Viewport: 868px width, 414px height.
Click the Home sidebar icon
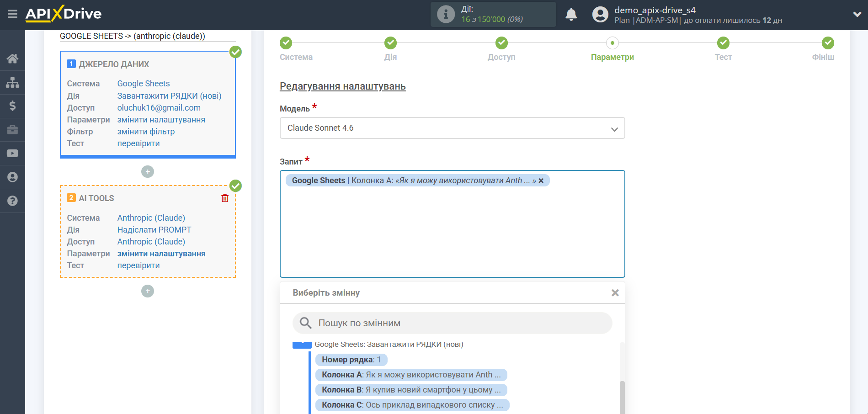pos(12,58)
